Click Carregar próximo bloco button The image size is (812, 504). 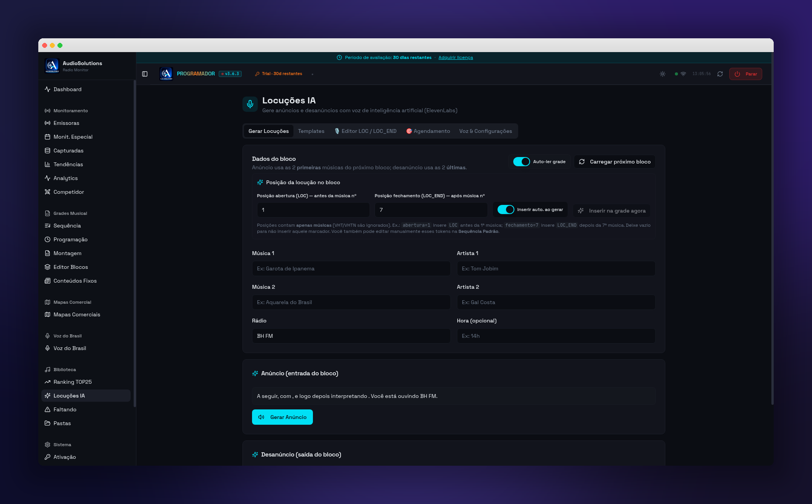tap(614, 162)
